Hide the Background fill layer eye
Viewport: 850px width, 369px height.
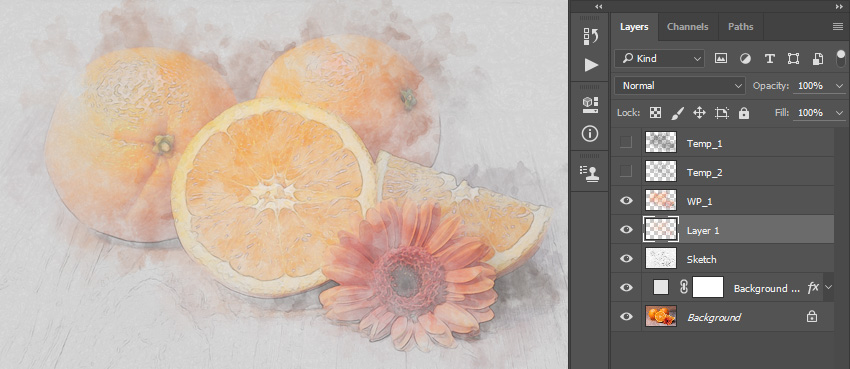(626, 288)
